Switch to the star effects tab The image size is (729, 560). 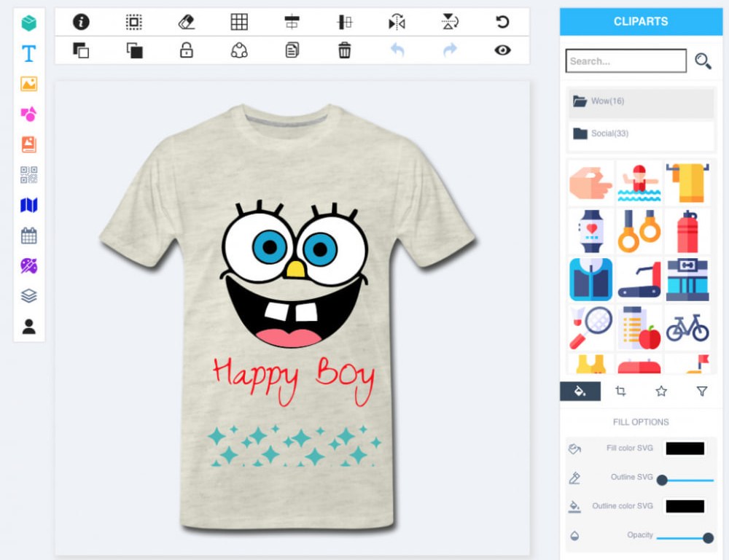click(x=661, y=391)
